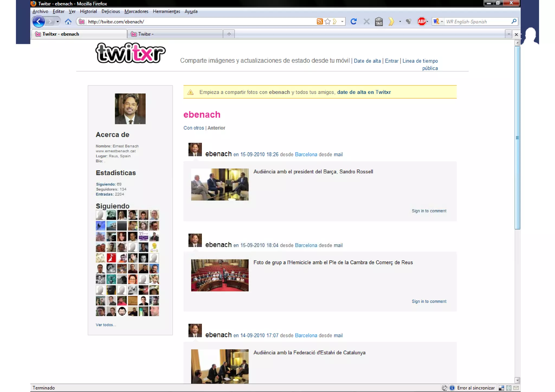Go to the Home page icon
The image size is (555, 392).
[68, 22]
